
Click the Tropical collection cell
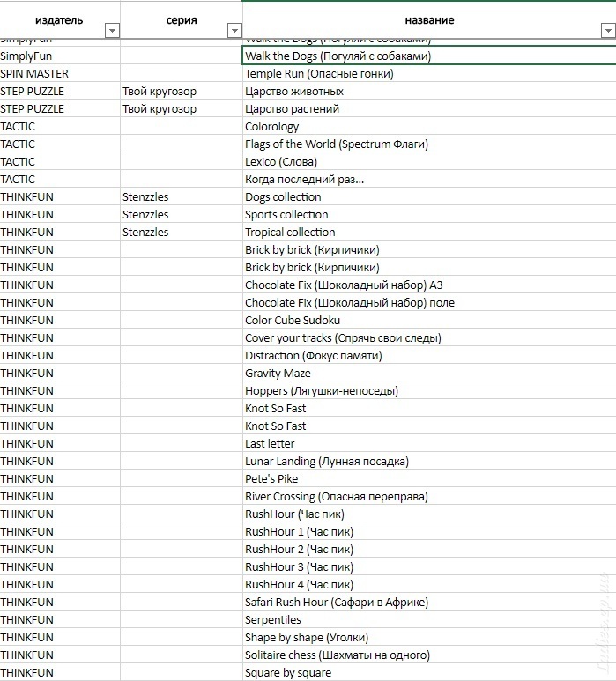coord(429,233)
